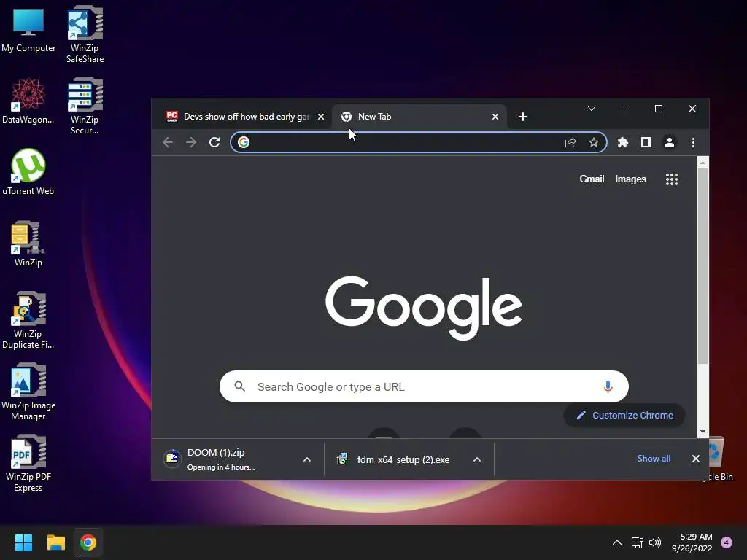The image size is (747, 560).
Task: Click the page vertical scrollbar thumb
Action: (x=703, y=267)
